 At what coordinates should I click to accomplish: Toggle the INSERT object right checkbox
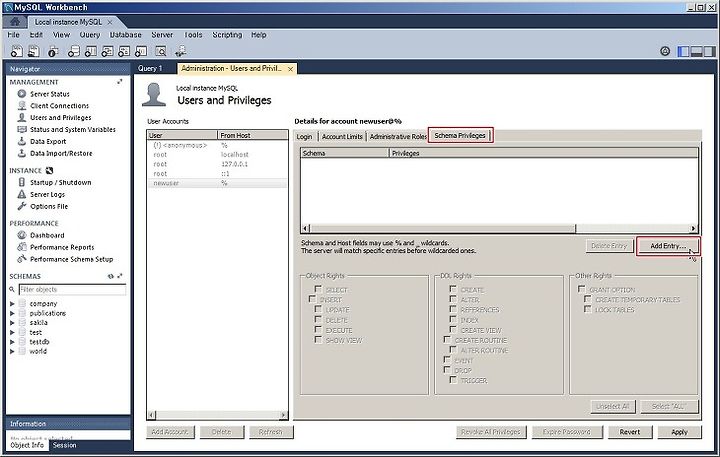[312, 299]
